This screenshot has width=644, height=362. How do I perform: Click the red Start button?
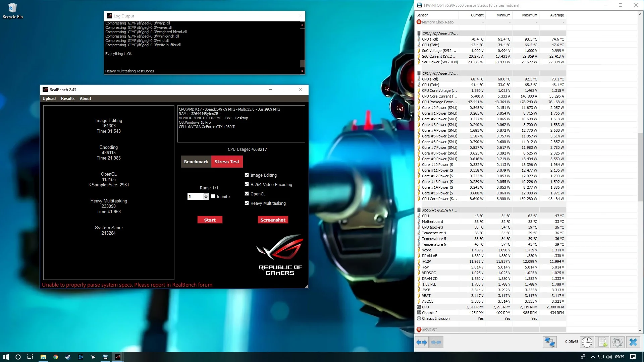[x=210, y=220]
